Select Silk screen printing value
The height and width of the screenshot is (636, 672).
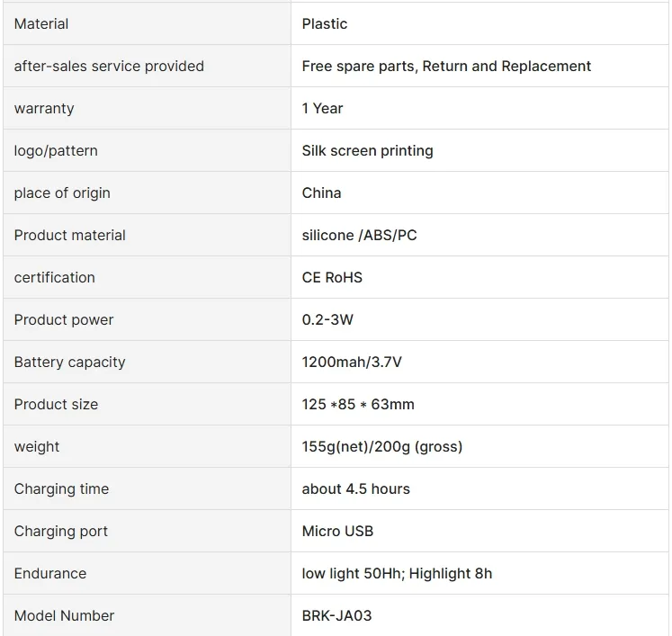[367, 151]
